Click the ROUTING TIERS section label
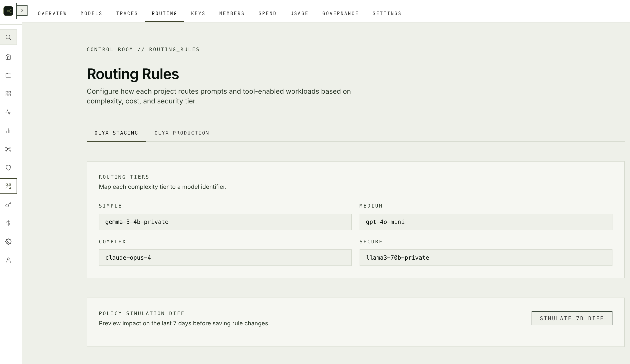This screenshot has width=630, height=364. click(124, 177)
